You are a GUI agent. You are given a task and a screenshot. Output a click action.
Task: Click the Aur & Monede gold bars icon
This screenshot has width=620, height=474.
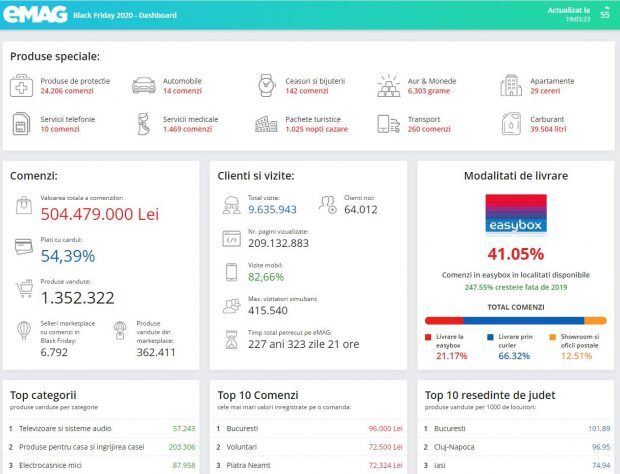click(389, 85)
